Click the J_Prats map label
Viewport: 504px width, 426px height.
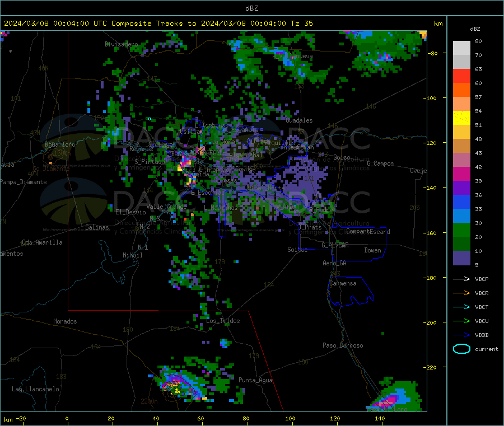pyautogui.click(x=311, y=227)
